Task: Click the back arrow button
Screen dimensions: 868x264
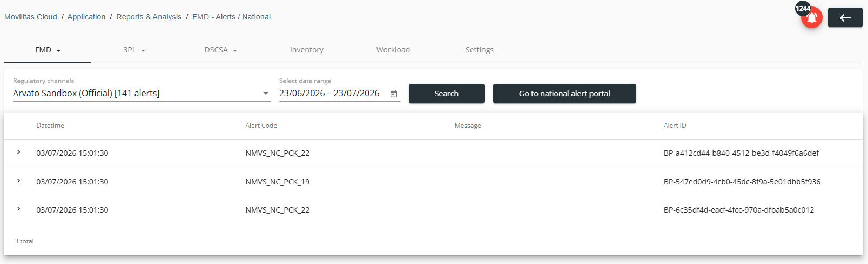Action: click(845, 18)
